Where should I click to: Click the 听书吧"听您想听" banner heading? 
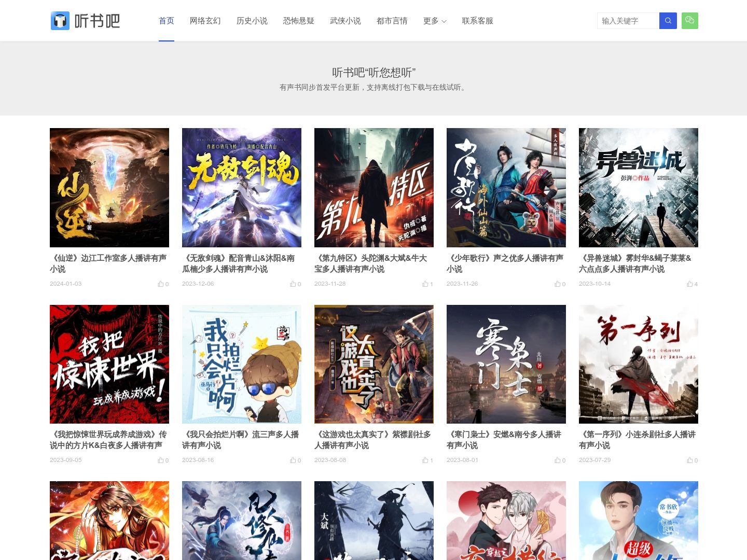374,73
